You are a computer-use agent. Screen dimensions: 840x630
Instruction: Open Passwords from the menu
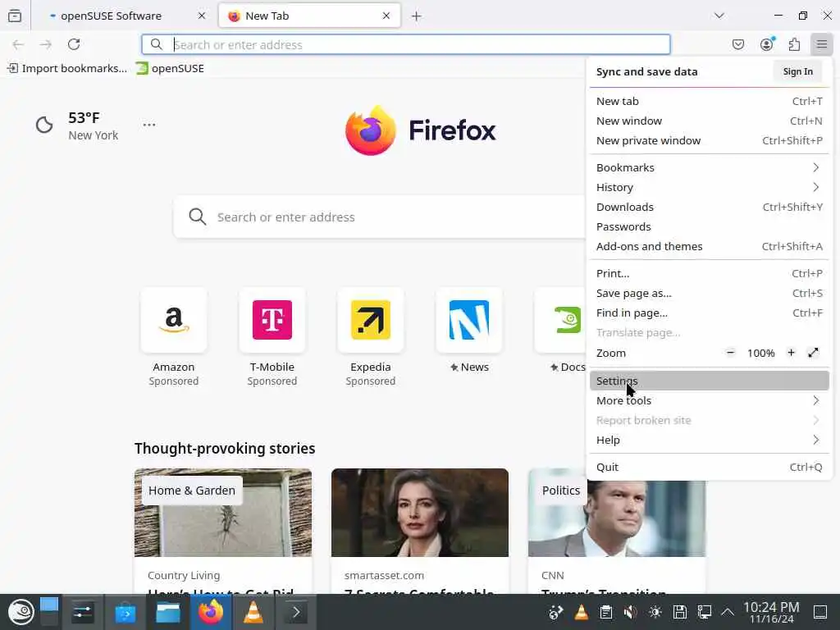tap(710, 227)
